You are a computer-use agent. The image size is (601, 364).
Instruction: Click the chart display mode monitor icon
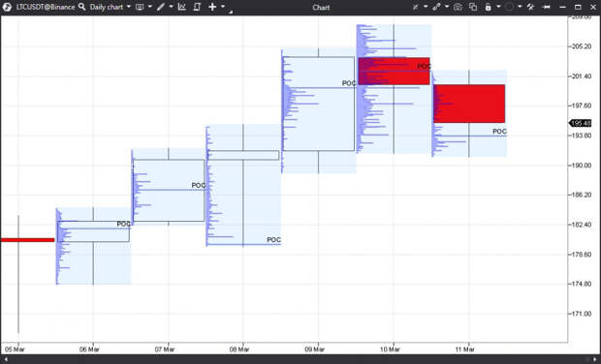point(140,7)
